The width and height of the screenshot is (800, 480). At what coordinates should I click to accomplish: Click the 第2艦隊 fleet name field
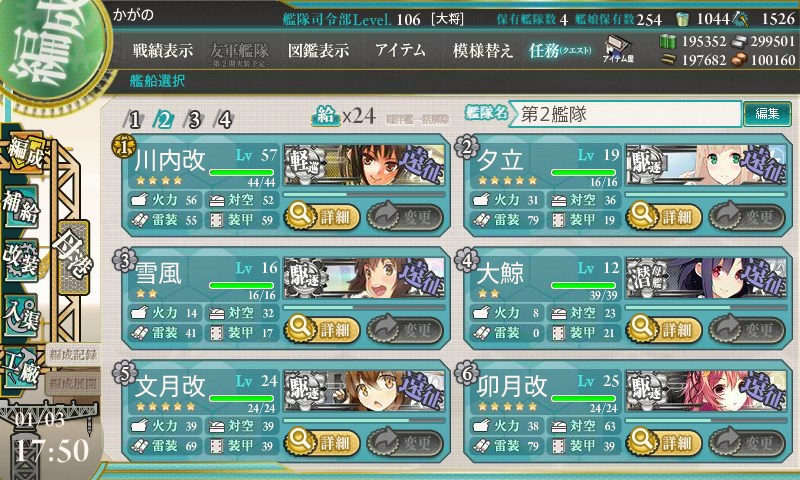coord(626,114)
